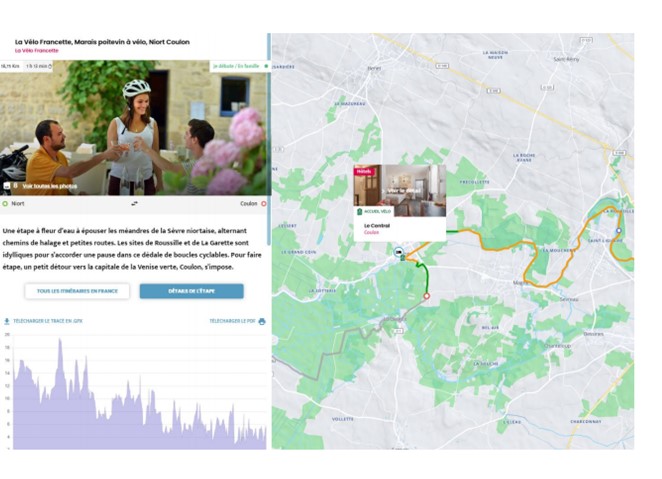Select the green Niort start marker icon
Viewport: 662px width, 479px height.
pyautogui.click(x=5, y=203)
